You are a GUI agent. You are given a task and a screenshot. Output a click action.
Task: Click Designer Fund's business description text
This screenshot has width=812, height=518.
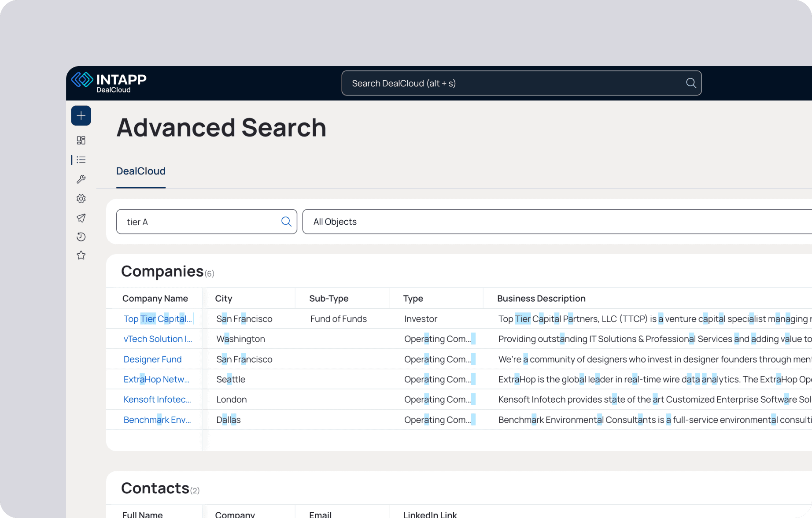click(655, 359)
